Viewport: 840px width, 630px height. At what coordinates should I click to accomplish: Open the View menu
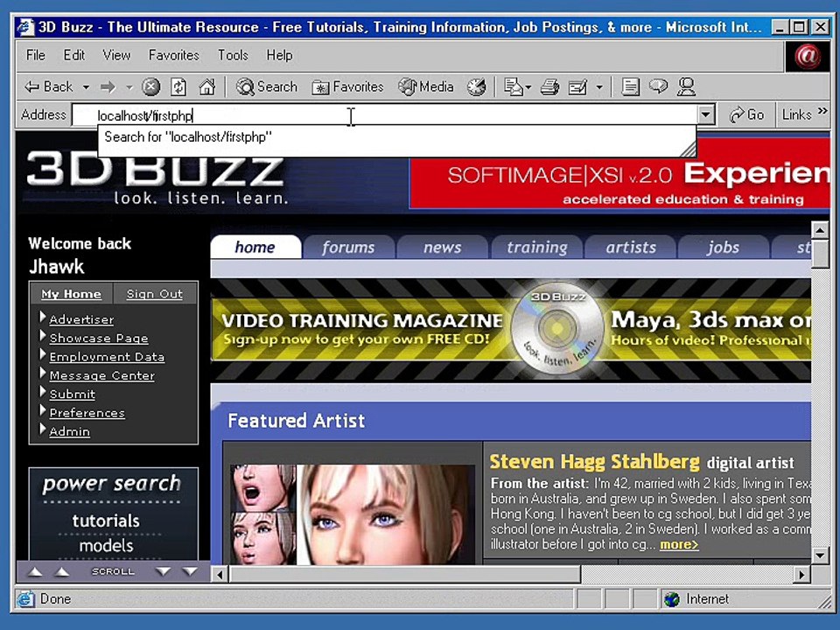116,55
